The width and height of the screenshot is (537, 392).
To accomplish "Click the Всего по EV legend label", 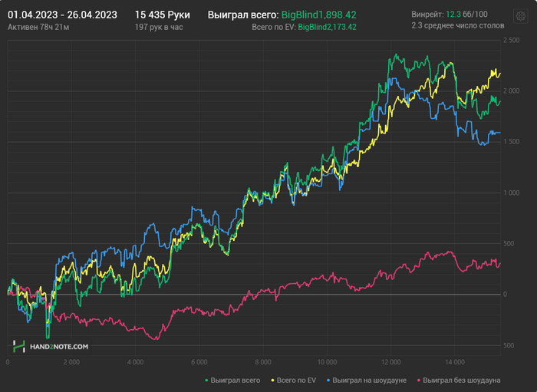I will coord(296,380).
